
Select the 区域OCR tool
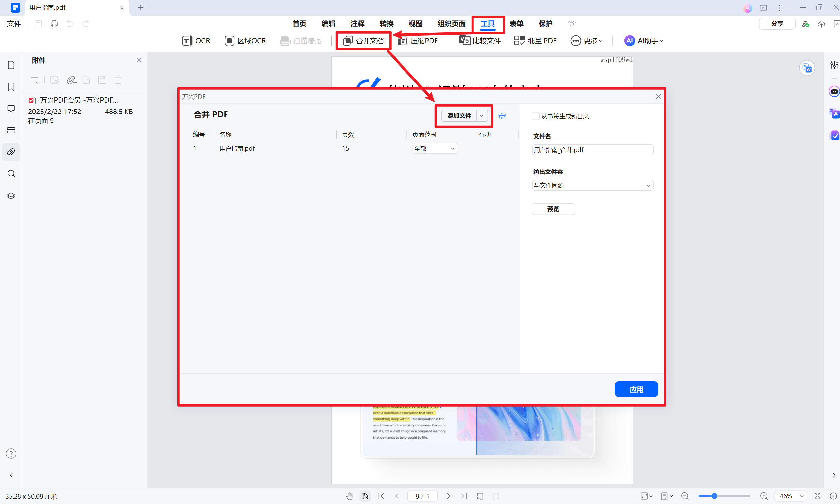245,41
